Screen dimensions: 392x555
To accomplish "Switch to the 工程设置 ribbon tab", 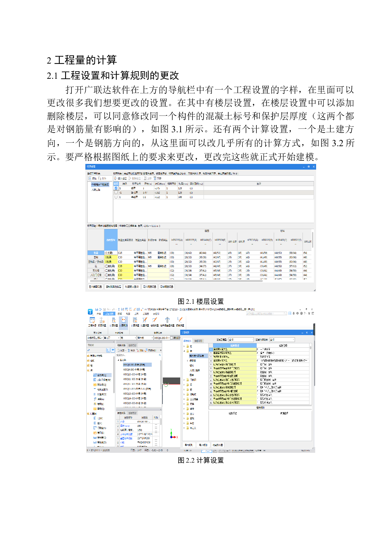I will pos(109,314).
